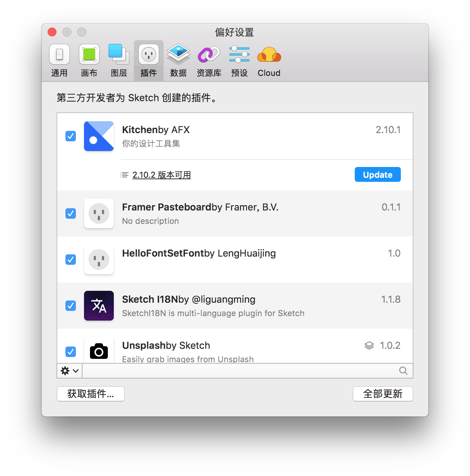This screenshot has width=470, height=476.
Task: Select the 插件 (Plugins) tab
Action: 149,60
